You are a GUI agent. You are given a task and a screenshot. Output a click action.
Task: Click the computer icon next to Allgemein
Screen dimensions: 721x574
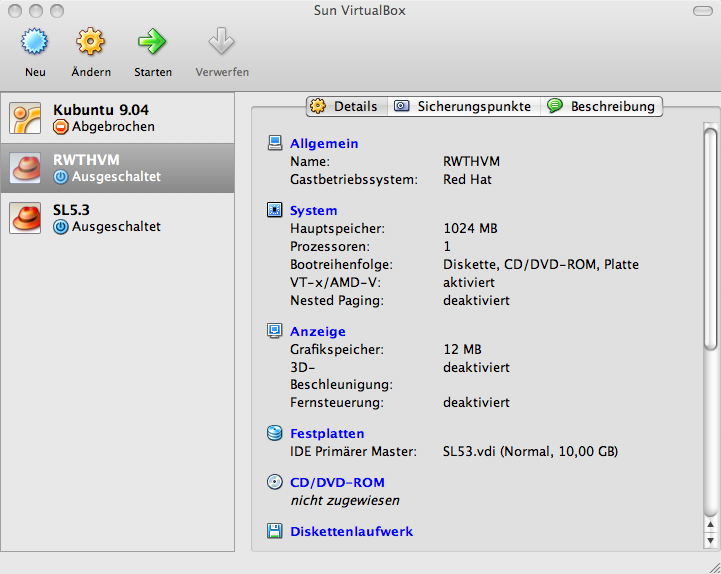[x=275, y=143]
